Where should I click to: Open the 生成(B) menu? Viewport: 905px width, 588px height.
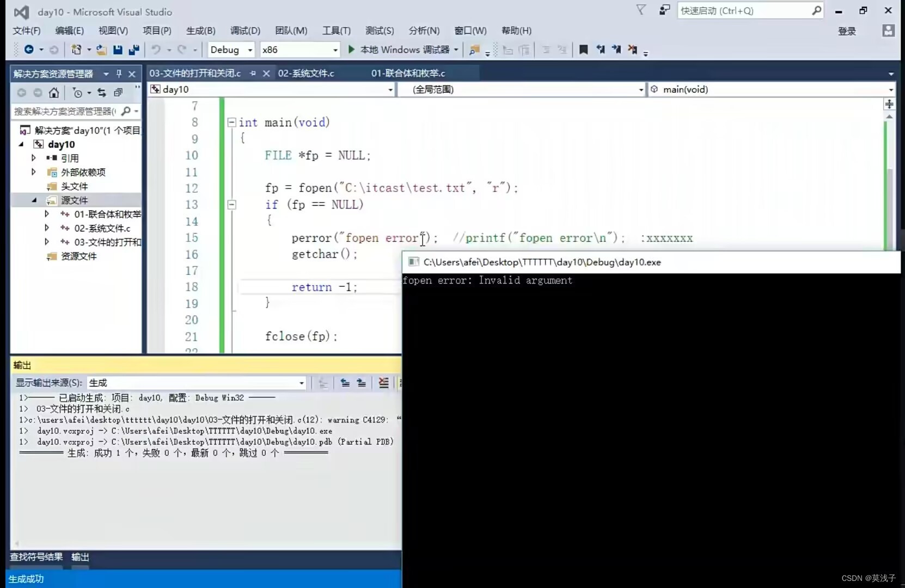pos(200,30)
